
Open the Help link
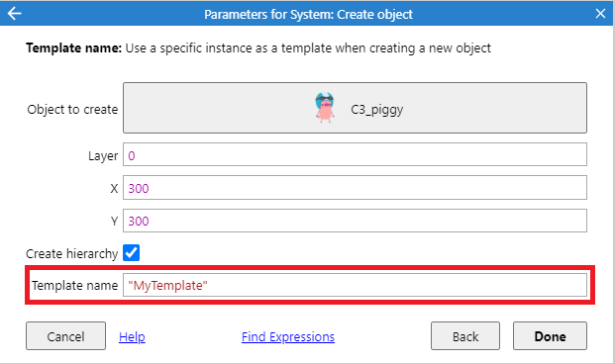(x=132, y=336)
